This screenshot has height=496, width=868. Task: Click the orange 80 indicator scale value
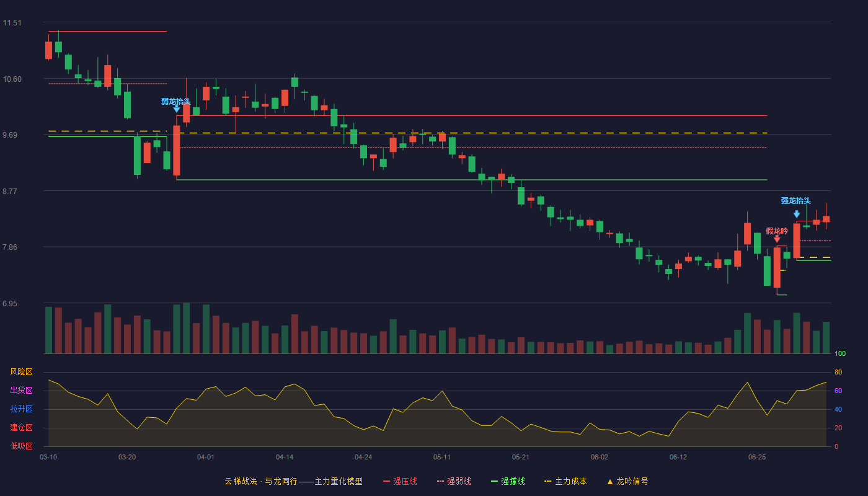coord(838,372)
